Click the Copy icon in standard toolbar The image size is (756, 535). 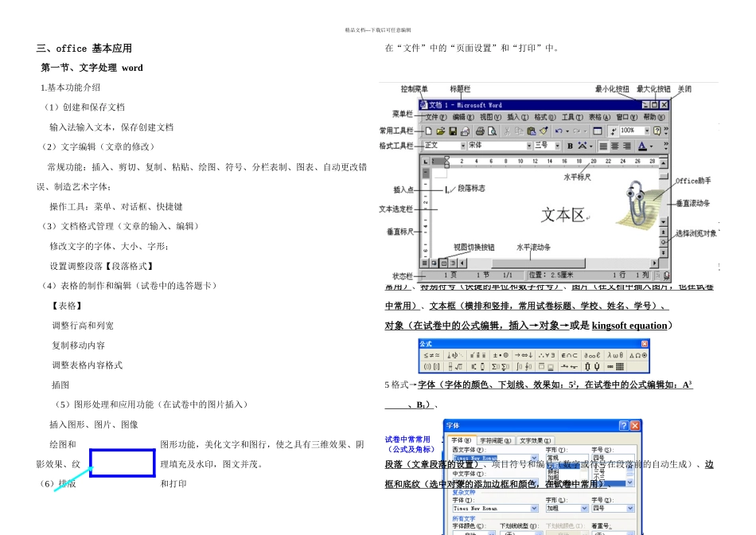519,131
